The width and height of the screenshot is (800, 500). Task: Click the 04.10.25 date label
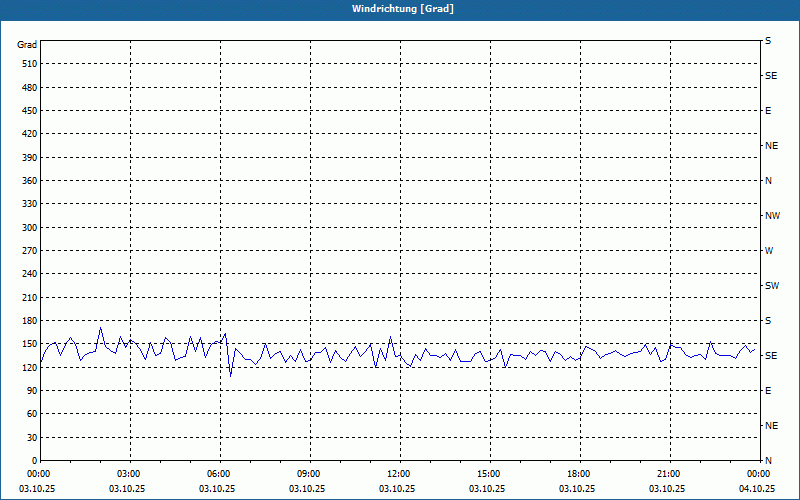click(757, 489)
